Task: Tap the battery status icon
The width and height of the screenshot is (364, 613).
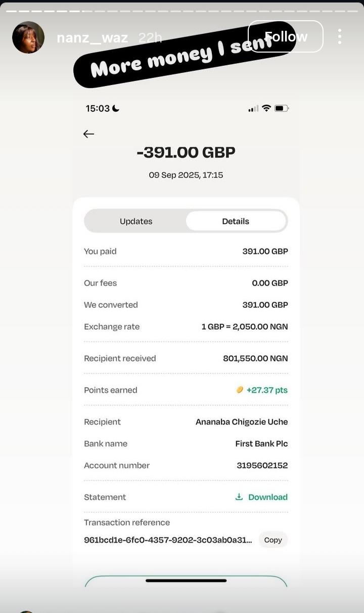Action: (x=282, y=108)
